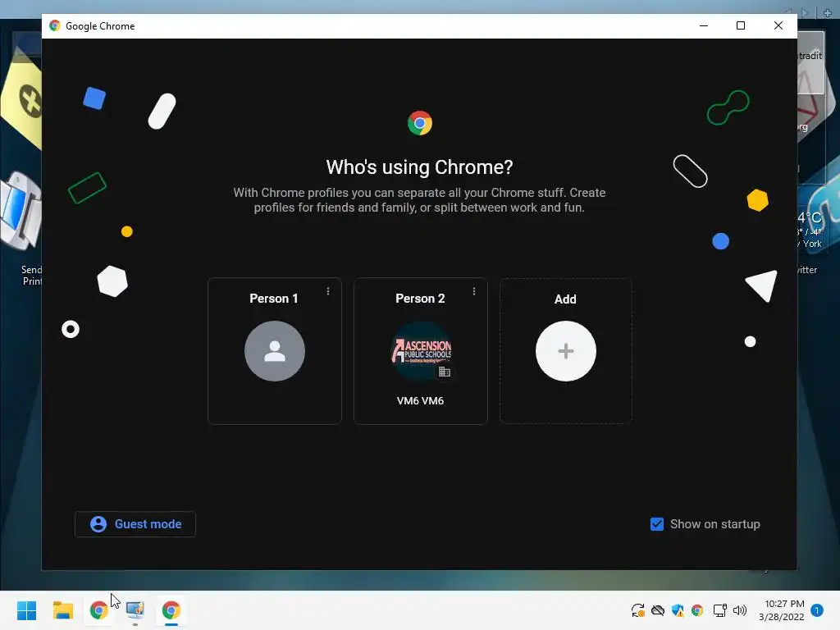The height and width of the screenshot is (630, 840).
Task: Click the first Chrome taskbar icon
Action: (99, 610)
